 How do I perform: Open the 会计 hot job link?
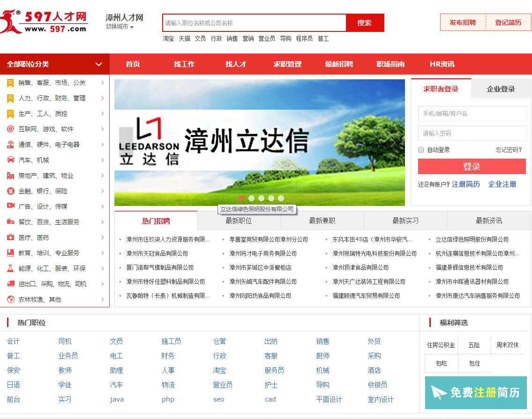pyautogui.click(x=13, y=341)
